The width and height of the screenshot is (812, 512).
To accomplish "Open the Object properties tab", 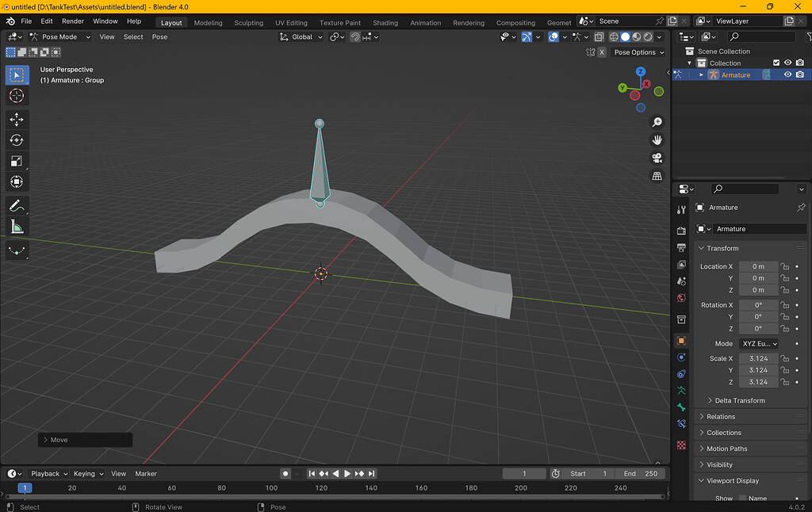I will click(680, 341).
